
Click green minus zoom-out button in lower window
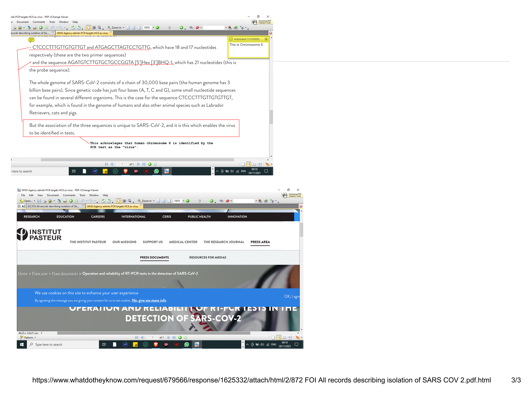tap(188, 201)
